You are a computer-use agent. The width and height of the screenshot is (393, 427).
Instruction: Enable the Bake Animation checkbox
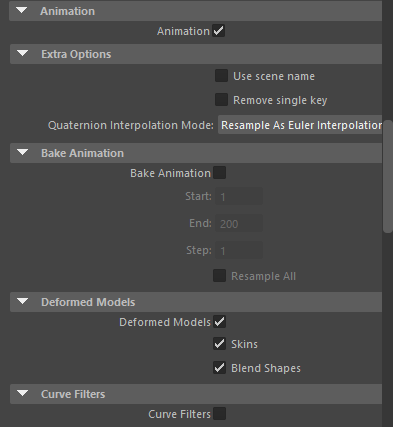[219, 173]
